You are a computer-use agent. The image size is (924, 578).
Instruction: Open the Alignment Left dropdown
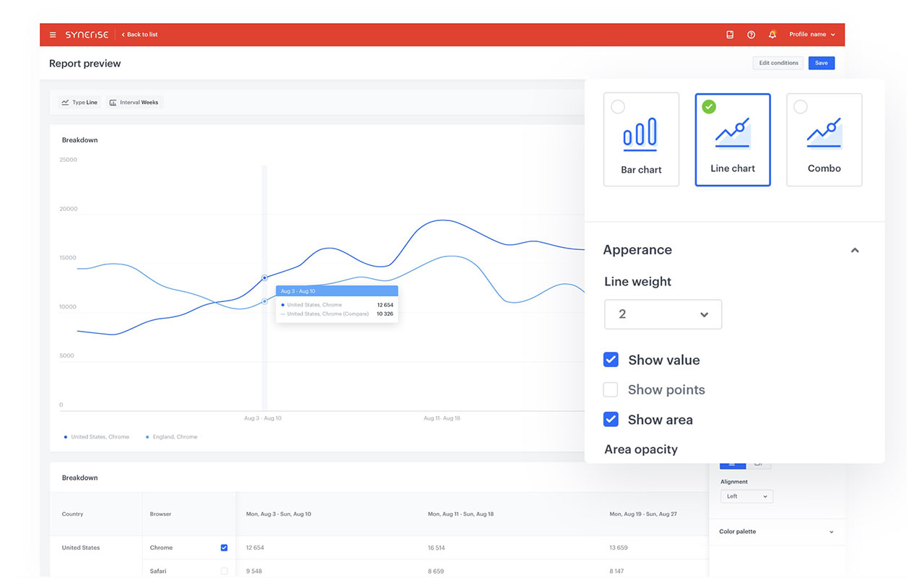746,496
